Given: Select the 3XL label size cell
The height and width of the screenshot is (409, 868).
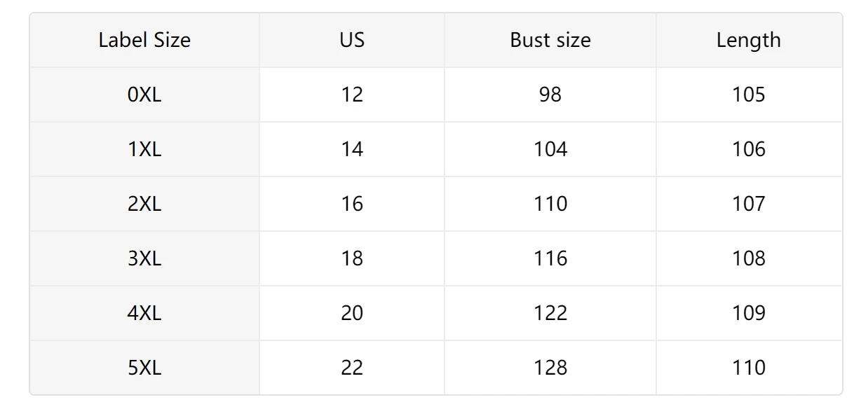Looking at the screenshot, I should (144, 258).
